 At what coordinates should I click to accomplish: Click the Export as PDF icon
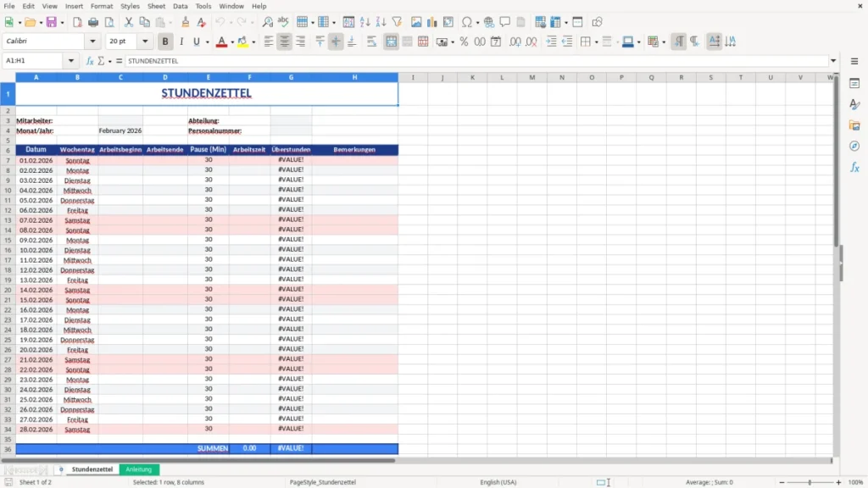click(77, 22)
